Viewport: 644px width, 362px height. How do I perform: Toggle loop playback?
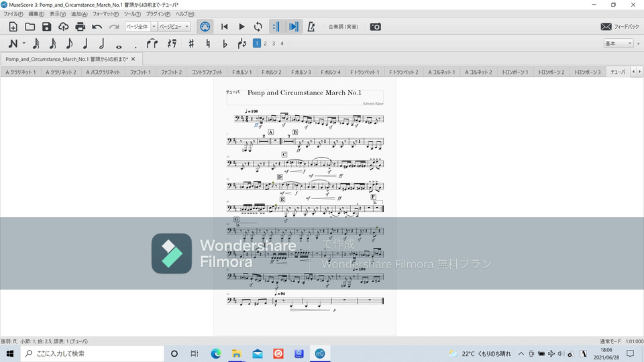point(258,27)
